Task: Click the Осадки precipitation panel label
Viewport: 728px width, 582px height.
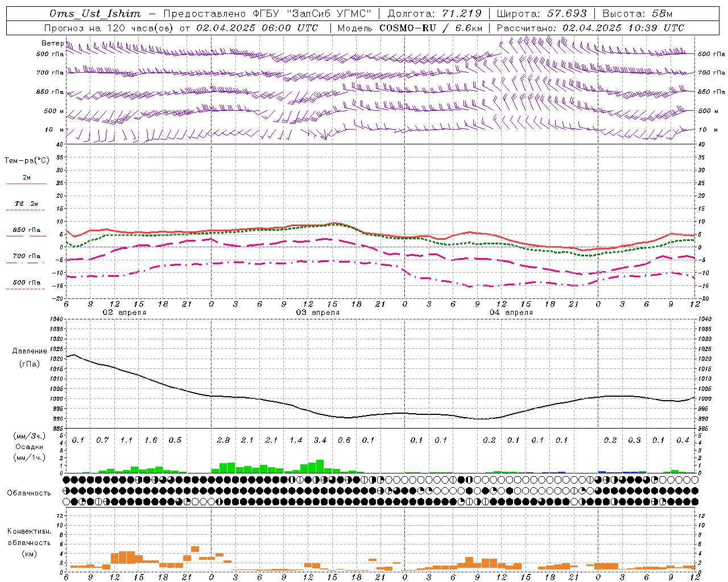Action: tap(28, 447)
